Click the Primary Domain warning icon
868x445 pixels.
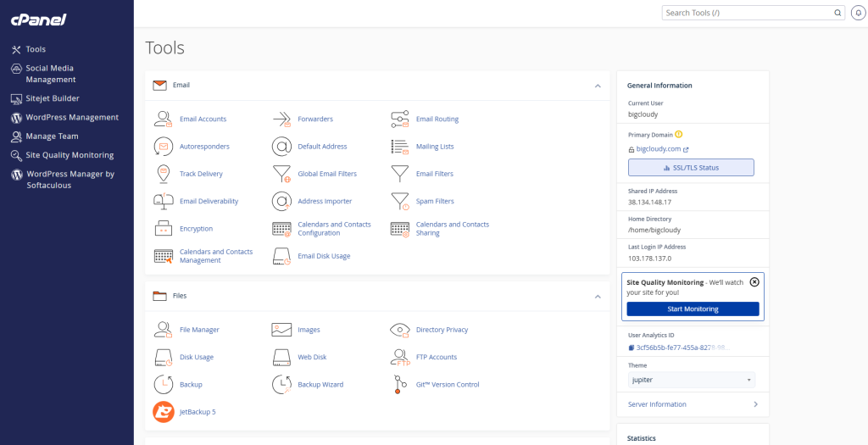(x=679, y=135)
